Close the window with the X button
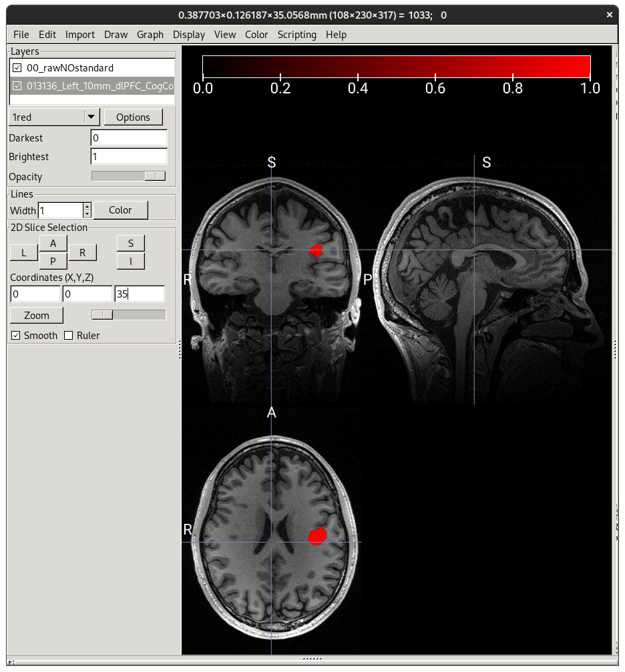The height and width of the screenshot is (672, 625). 610,14
